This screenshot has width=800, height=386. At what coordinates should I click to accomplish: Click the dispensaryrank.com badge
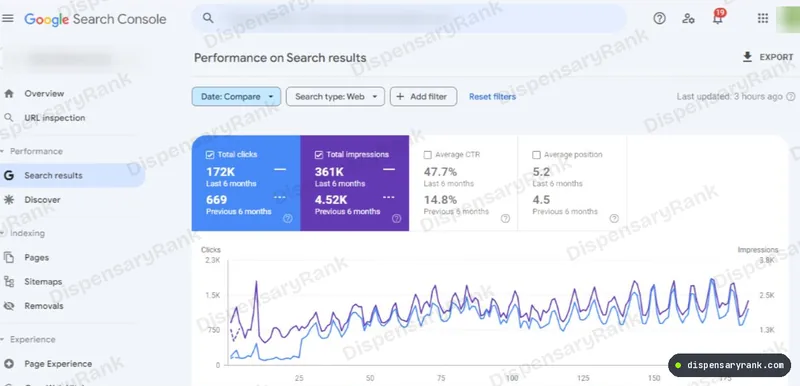pyautogui.click(x=730, y=365)
